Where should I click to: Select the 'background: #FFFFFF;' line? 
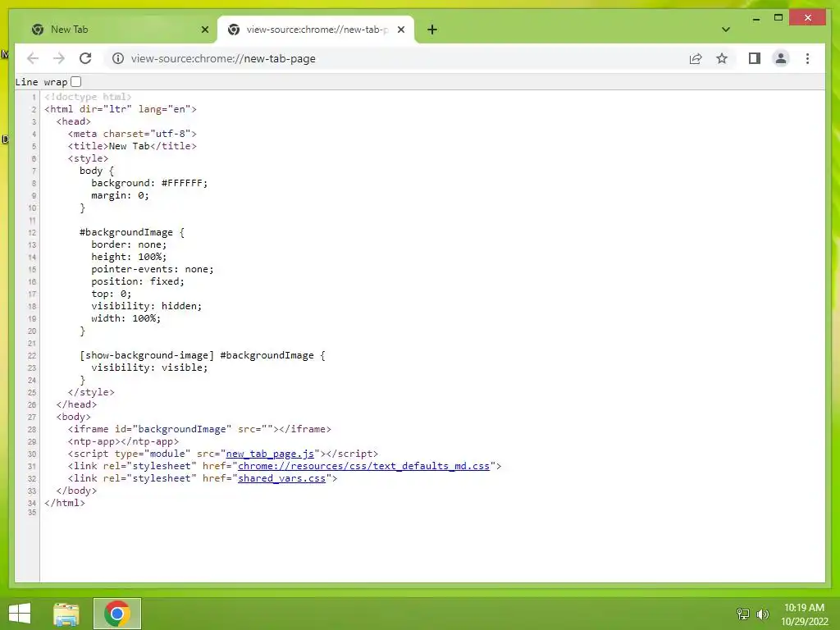(149, 183)
